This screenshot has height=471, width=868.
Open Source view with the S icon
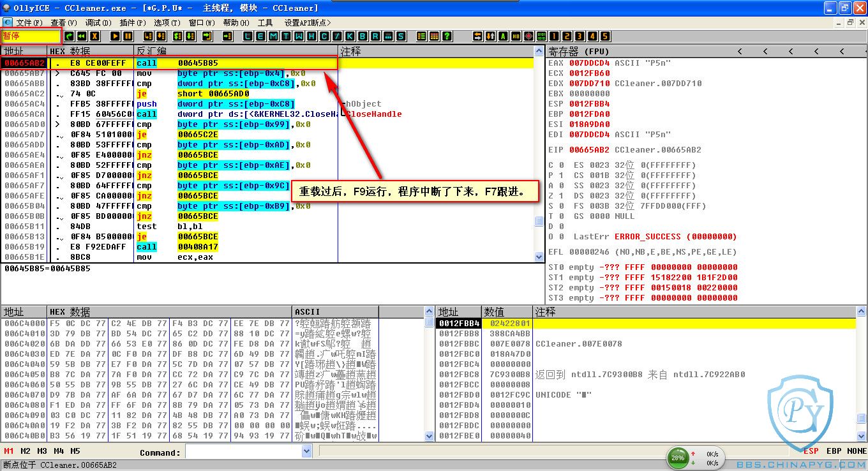(x=401, y=36)
